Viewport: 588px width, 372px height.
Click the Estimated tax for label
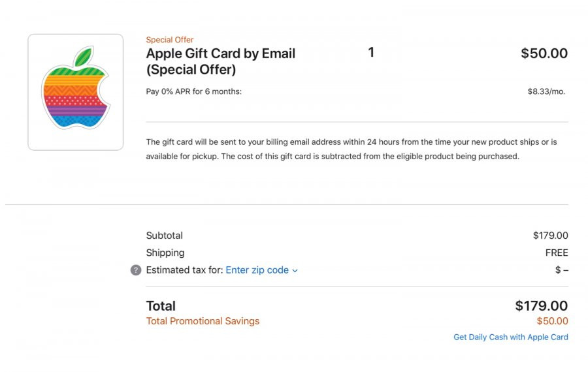[184, 270]
